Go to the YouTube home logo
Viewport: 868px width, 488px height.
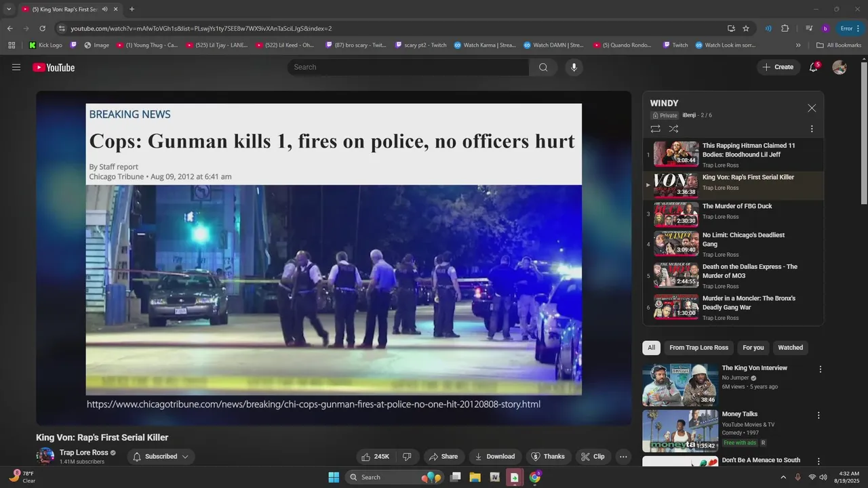pos(54,67)
